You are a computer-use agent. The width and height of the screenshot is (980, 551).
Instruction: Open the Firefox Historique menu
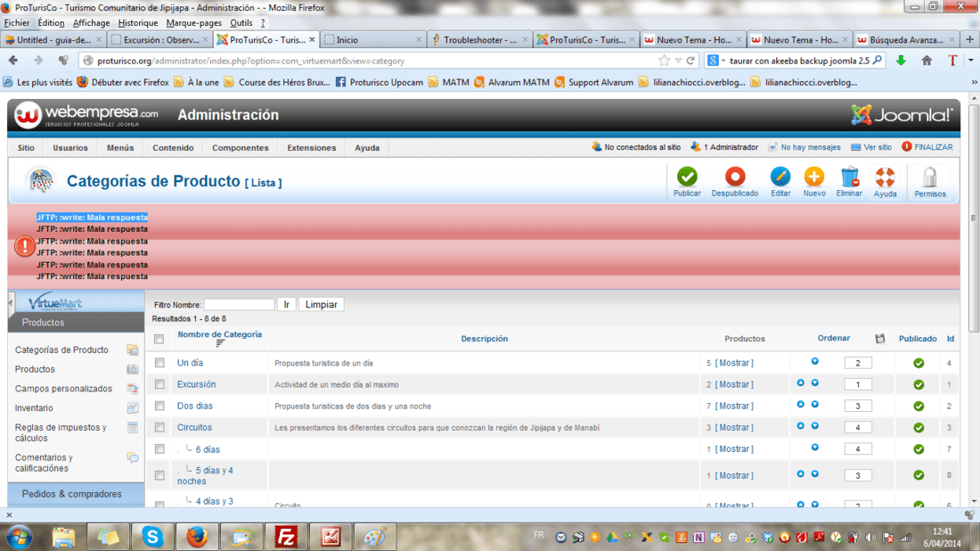[x=137, y=22]
